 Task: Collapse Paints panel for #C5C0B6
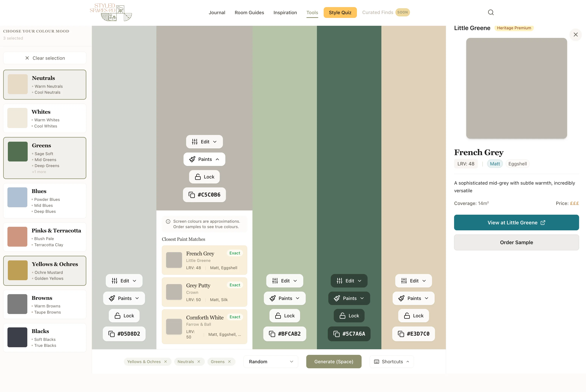coord(204,159)
